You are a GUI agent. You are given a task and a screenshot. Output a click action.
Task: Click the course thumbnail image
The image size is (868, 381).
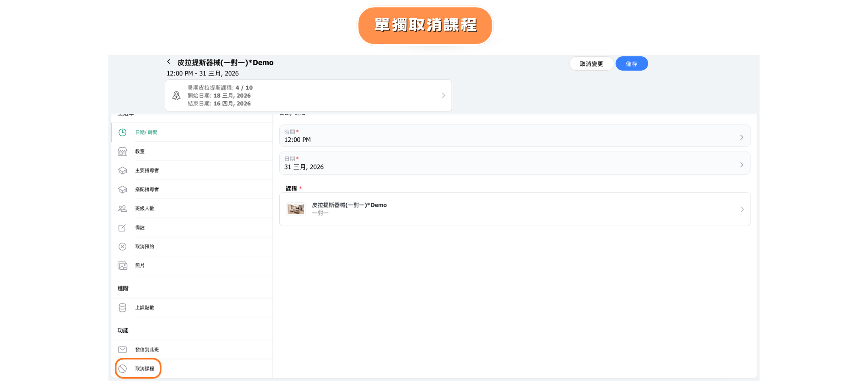[x=296, y=209]
